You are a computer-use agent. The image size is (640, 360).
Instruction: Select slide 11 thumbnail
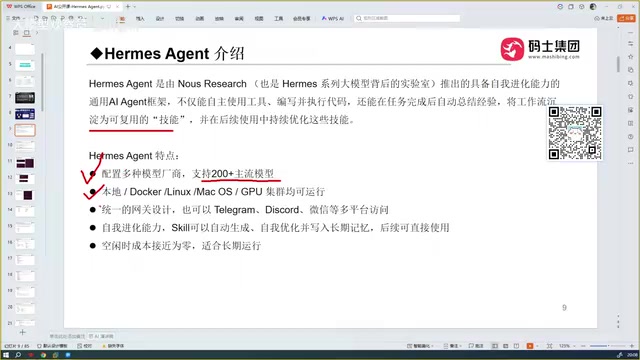tap(25, 163)
